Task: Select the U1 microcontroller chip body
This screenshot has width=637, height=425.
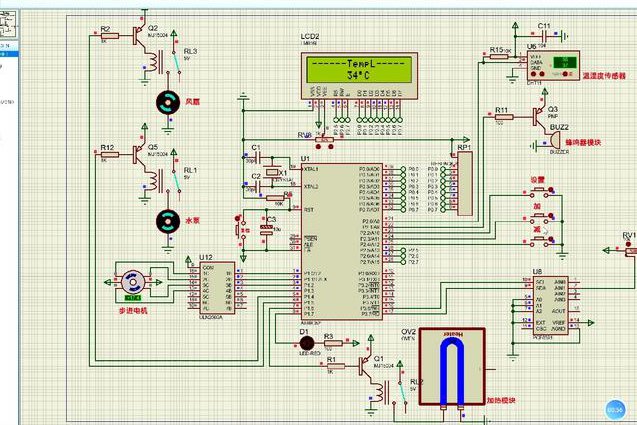Action: click(342, 241)
